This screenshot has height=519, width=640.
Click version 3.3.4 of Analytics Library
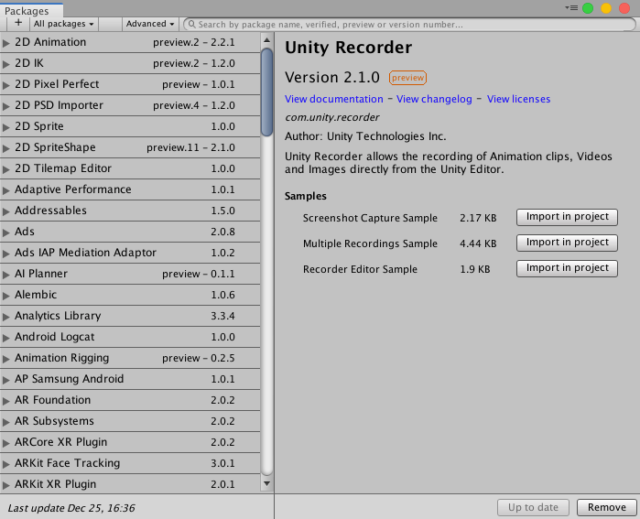(x=223, y=316)
